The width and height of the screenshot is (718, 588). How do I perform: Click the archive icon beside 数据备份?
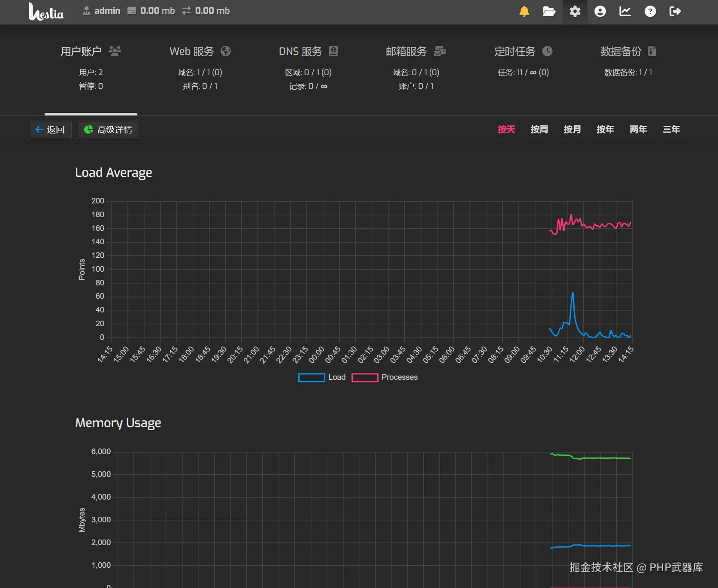tap(652, 51)
